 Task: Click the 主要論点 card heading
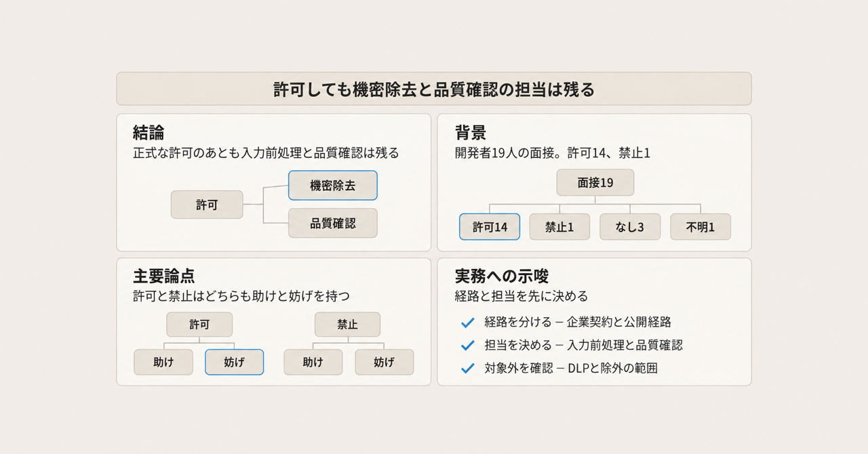tap(164, 276)
